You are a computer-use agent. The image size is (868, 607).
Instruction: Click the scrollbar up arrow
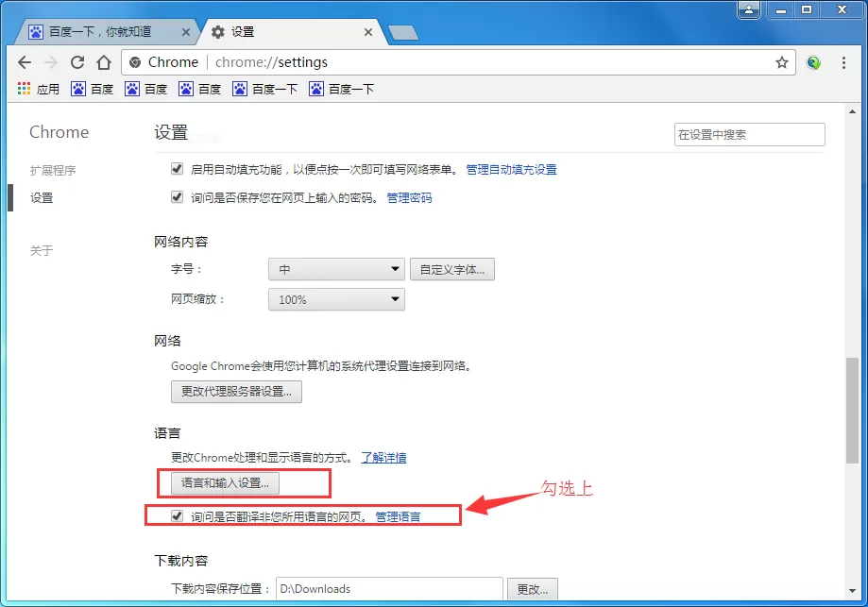click(852, 111)
